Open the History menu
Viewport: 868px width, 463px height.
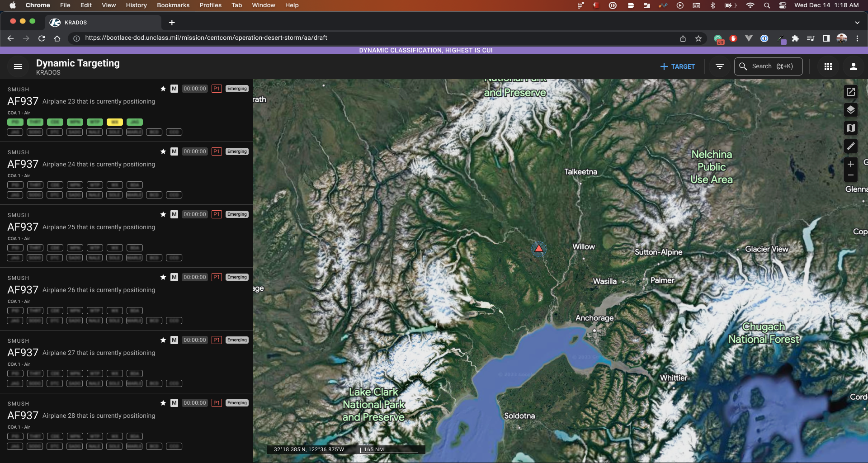click(136, 5)
